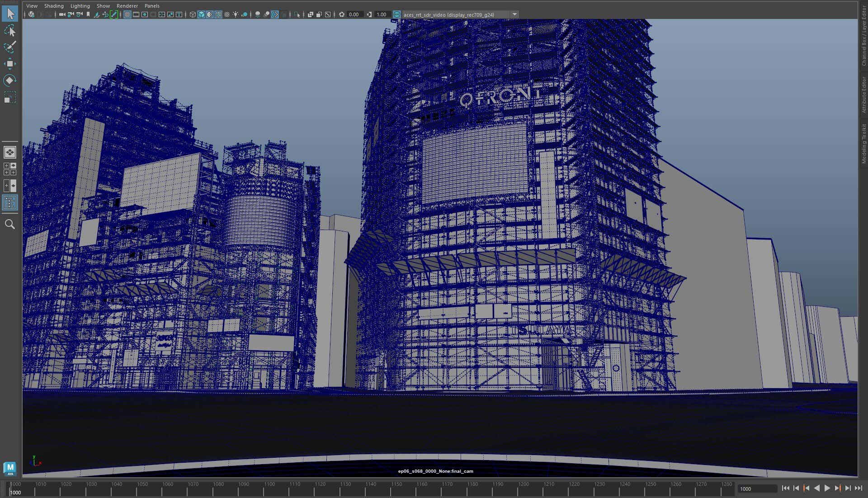Toggle smooth shade all display

[201, 14]
